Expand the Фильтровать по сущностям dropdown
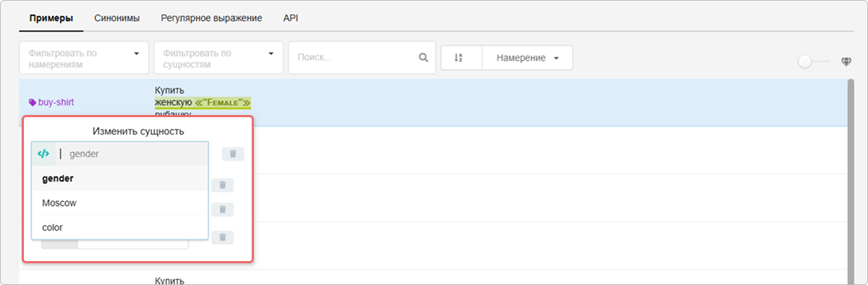The height and width of the screenshot is (285, 868). (218, 58)
